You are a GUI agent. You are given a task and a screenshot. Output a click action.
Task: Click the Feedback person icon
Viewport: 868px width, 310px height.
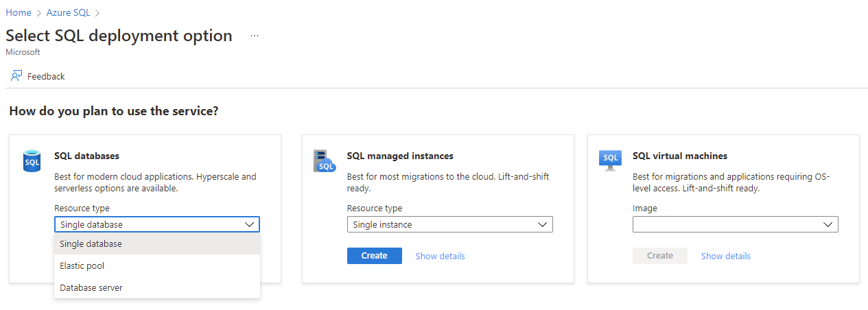(x=16, y=76)
